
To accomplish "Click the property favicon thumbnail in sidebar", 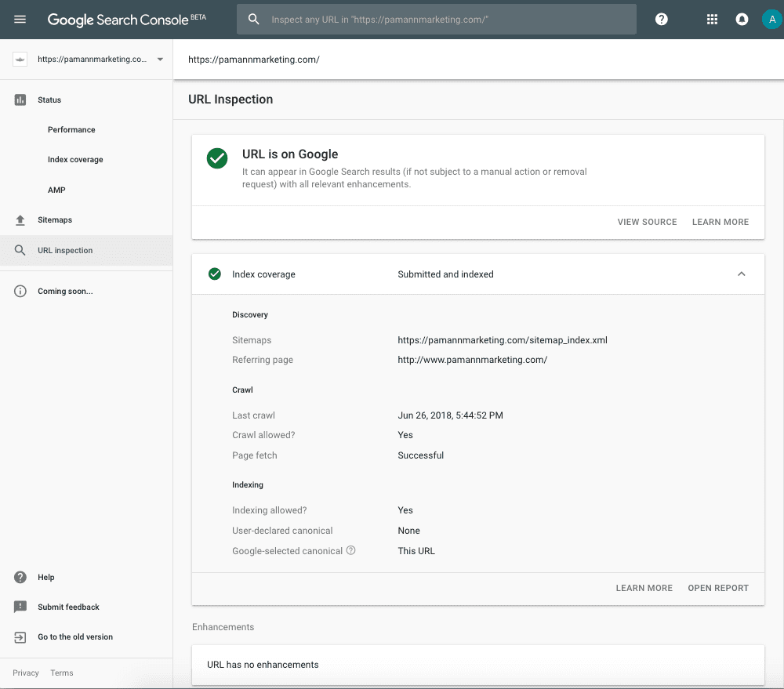I will coord(20,60).
